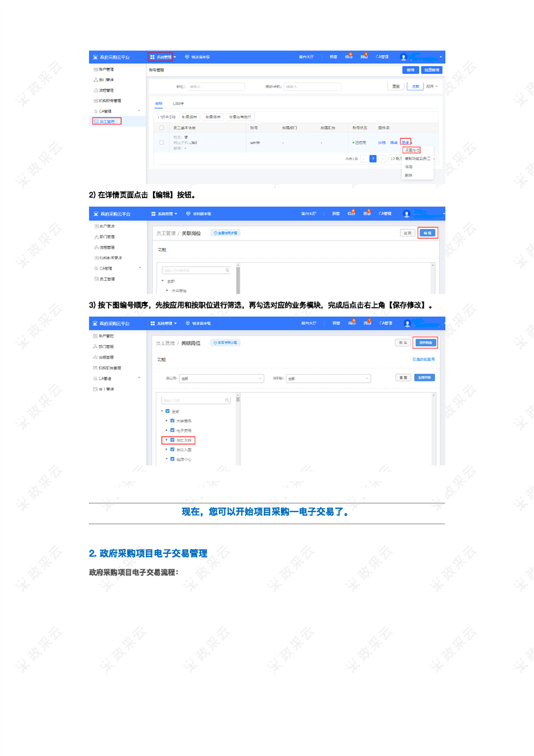
Task: Expand the 电子卖场 tree node arrow
Action: click(166, 430)
